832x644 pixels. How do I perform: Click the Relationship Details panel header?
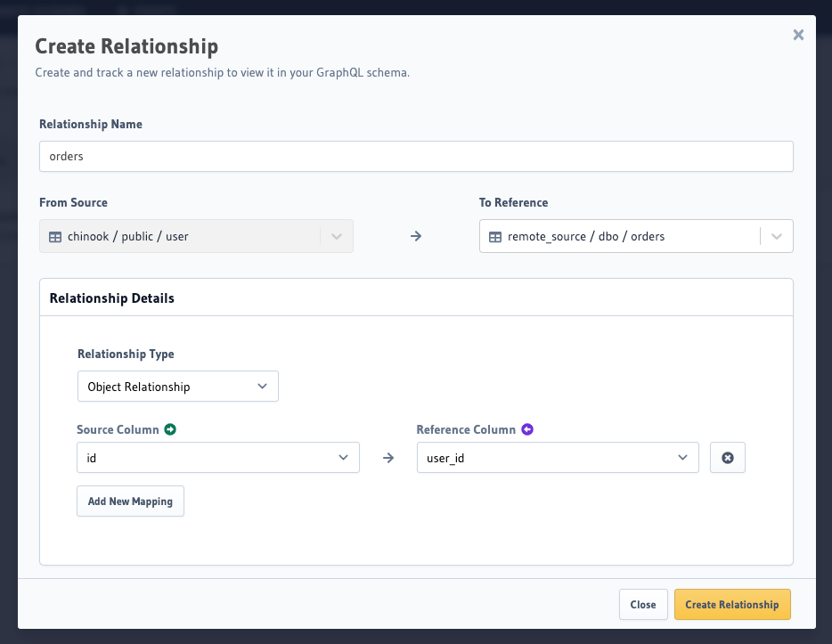[112, 298]
